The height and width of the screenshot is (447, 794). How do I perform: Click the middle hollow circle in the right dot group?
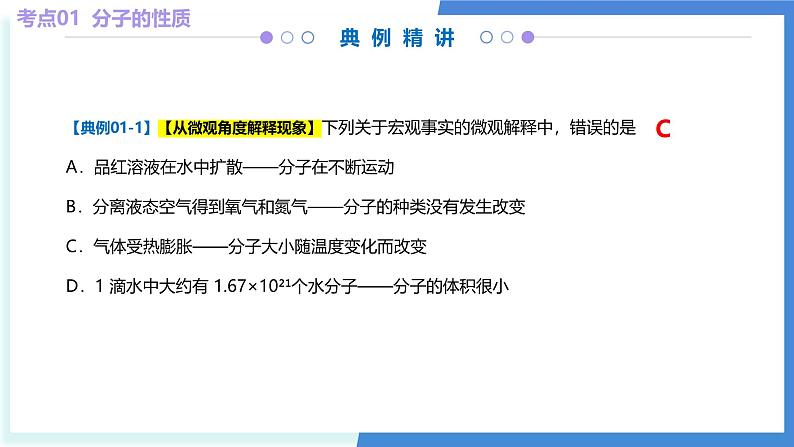[x=507, y=38]
